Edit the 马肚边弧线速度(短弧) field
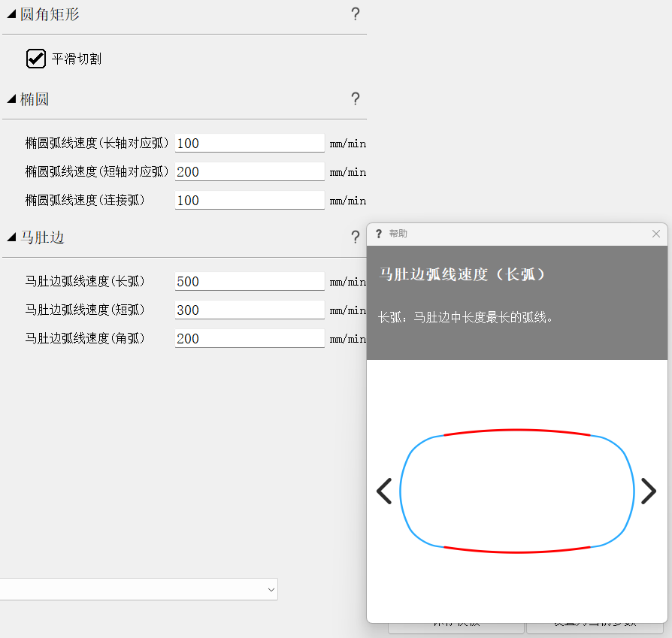672x638 pixels. (250, 310)
